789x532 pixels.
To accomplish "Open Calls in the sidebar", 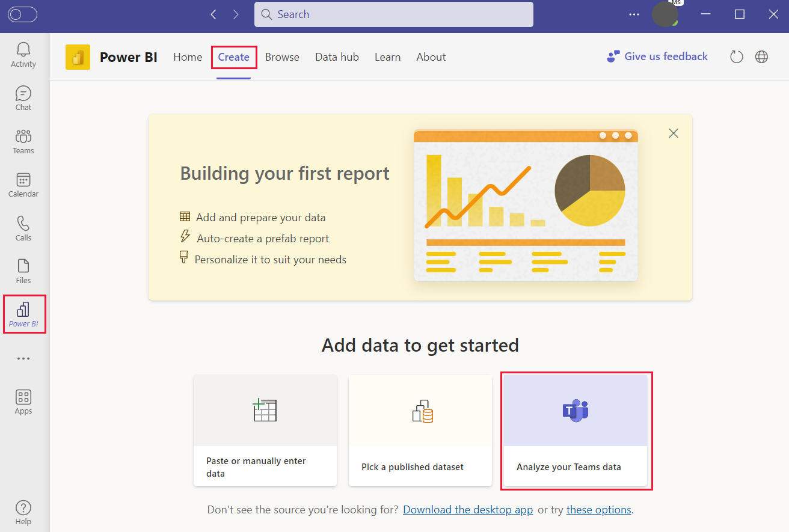I will pyautogui.click(x=23, y=228).
